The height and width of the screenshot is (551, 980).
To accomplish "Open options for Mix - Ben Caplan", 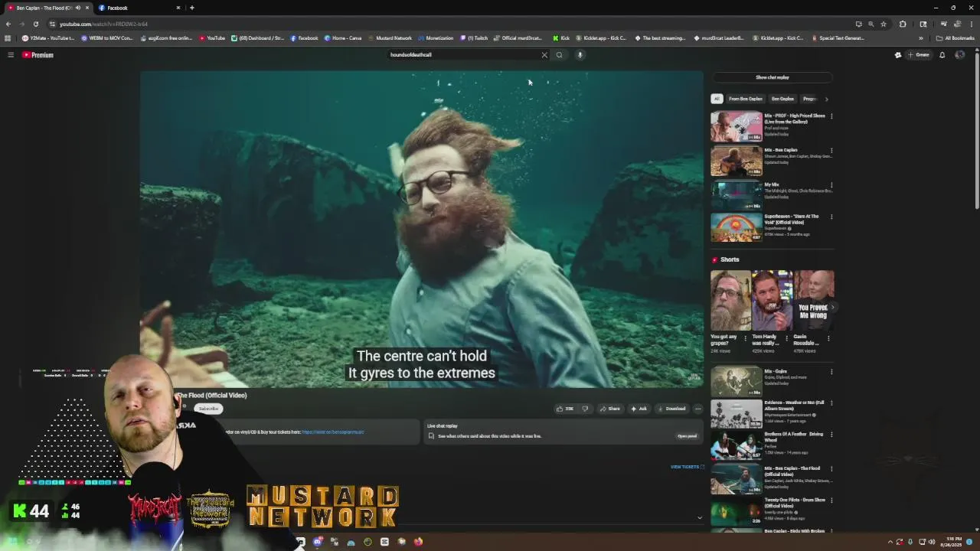I will (831, 151).
